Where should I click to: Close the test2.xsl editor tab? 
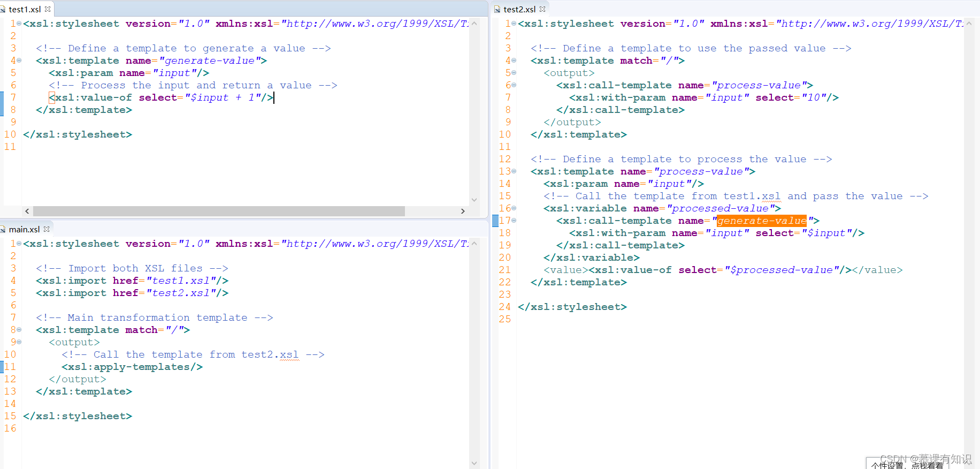pos(542,9)
